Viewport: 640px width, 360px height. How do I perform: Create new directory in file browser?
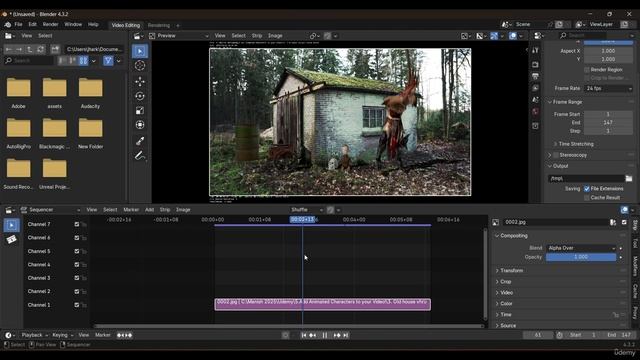[55, 49]
